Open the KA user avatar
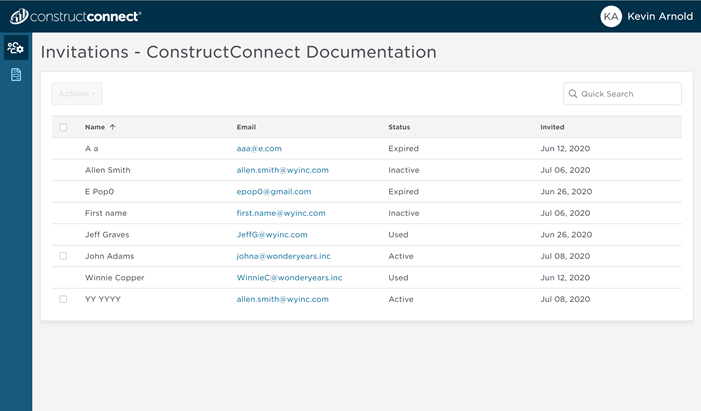The image size is (701, 411). click(611, 17)
